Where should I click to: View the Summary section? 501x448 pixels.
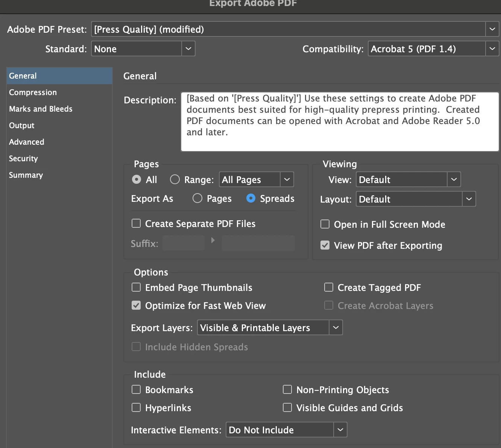click(x=59, y=175)
